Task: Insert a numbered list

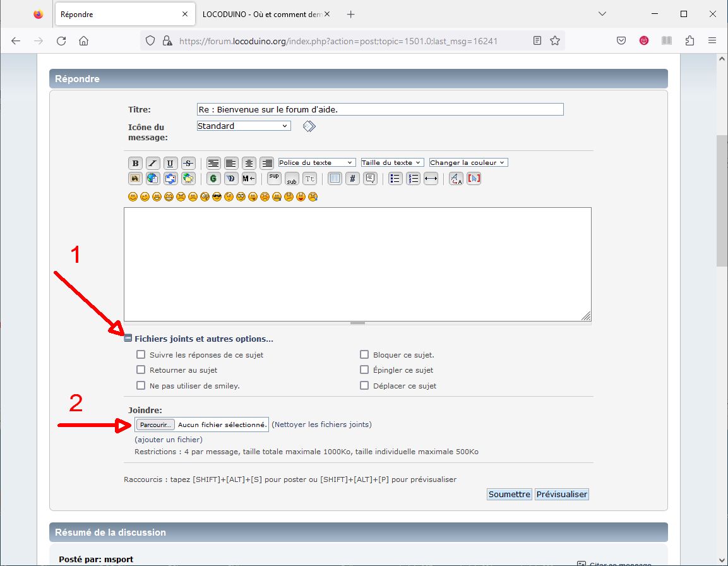Action: [x=413, y=178]
